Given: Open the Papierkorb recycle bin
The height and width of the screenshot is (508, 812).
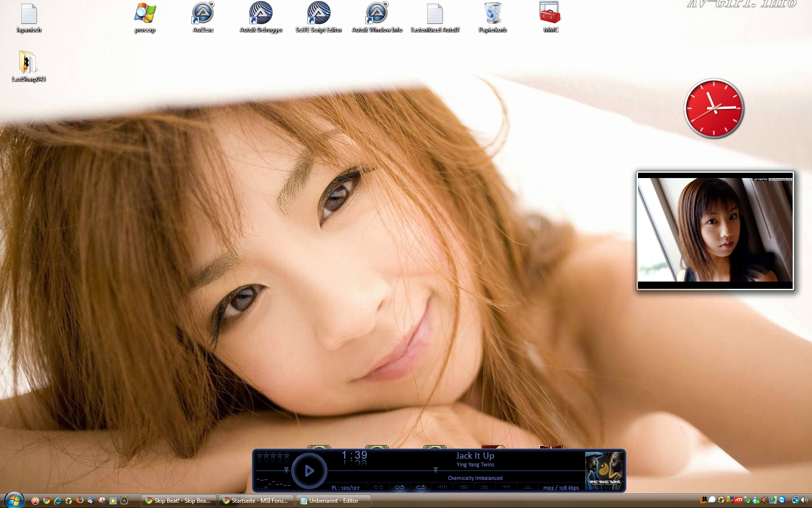Looking at the screenshot, I should (x=493, y=15).
